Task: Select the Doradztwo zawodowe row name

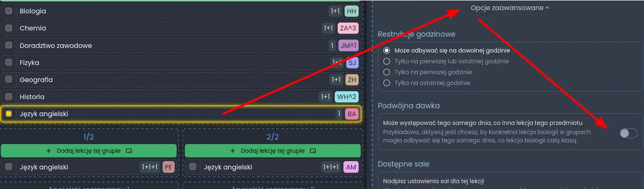Action: (56, 45)
